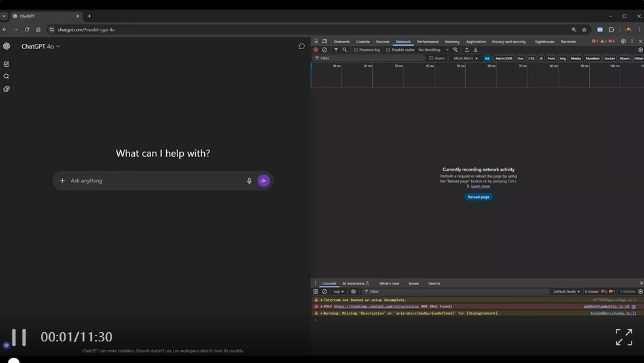Start voice mode with purple button
The height and width of the screenshot is (363, 644).
[x=264, y=181]
